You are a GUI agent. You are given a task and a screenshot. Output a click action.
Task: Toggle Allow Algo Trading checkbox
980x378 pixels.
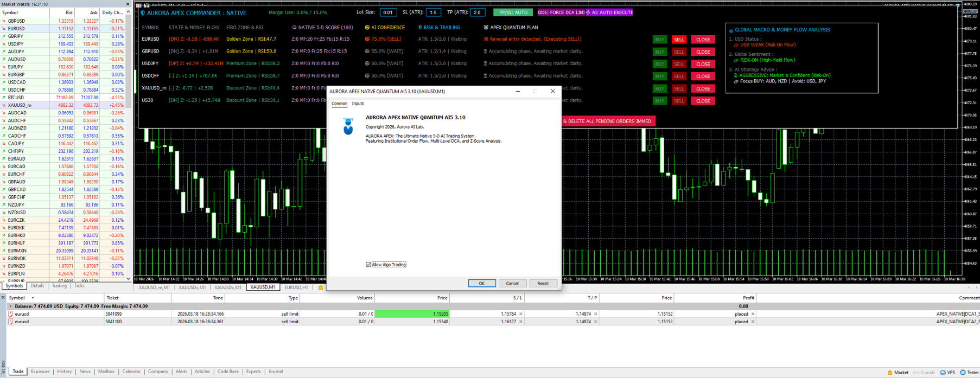[x=368, y=265]
